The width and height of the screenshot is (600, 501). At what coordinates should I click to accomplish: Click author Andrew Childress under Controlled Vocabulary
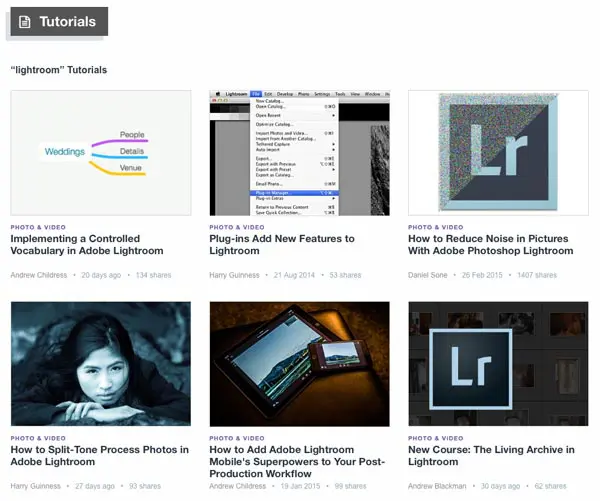(x=39, y=275)
